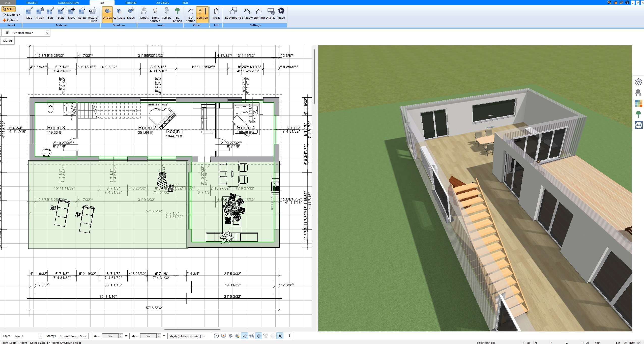Toggle the highlighted floor-plane icon in bottom toolbar

click(259, 336)
